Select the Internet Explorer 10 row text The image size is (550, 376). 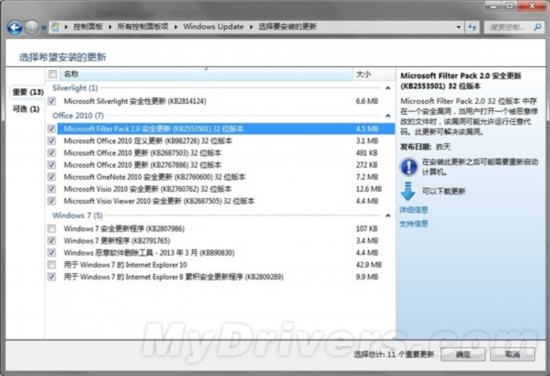click(x=125, y=264)
